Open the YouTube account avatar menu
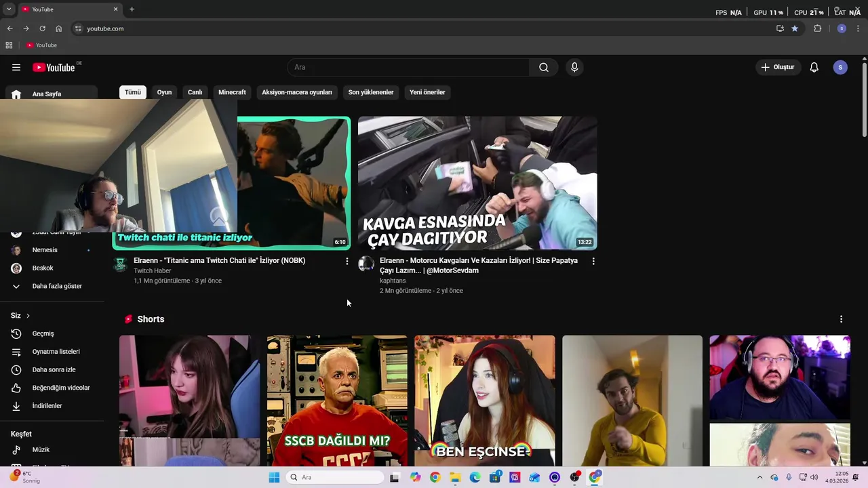868x488 pixels. coord(840,67)
